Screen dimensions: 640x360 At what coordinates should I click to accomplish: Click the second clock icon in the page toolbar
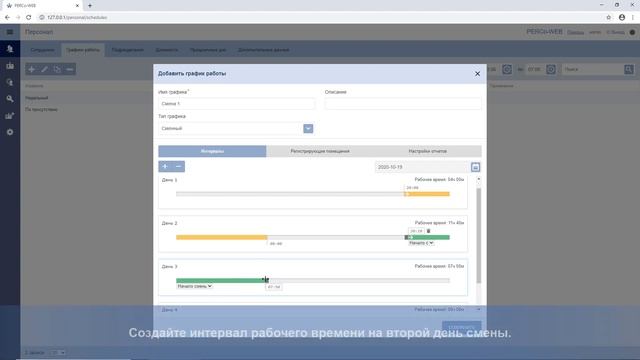click(x=551, y=69)
